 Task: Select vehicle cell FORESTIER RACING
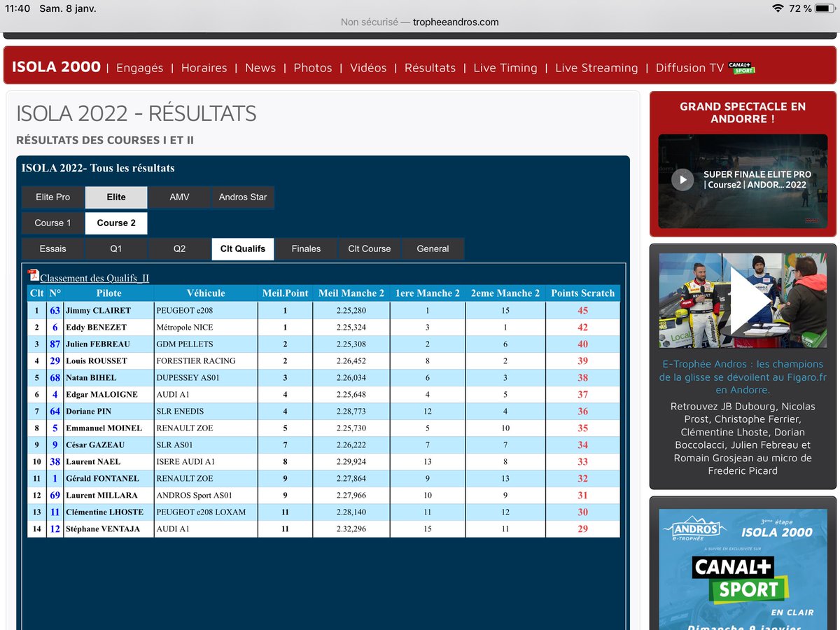coord(195,360)
